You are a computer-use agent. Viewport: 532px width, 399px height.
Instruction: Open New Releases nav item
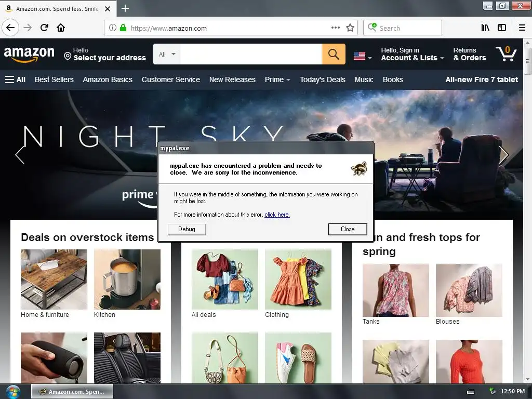tap(232, 79)
